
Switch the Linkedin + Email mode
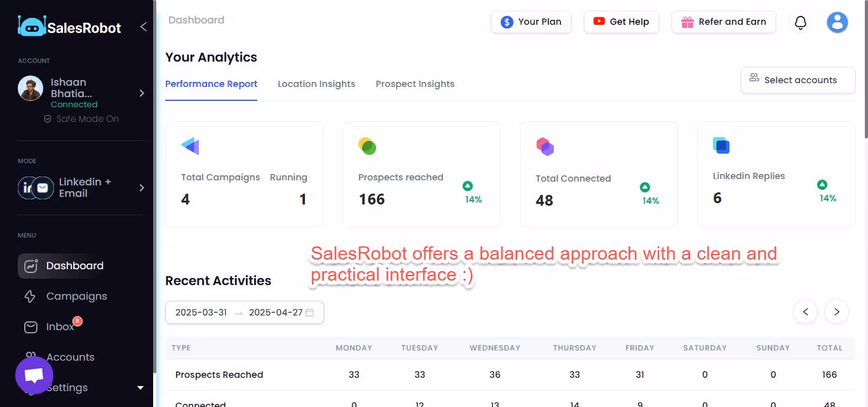(78, 187)
